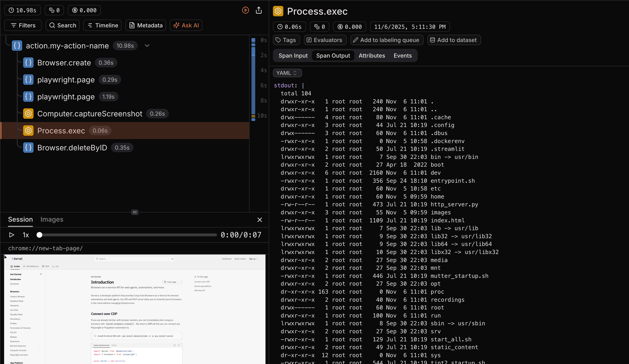The height and width of the screenshot is (364, 629).
Task: Click the cost 0.000 badge in trace header
Action: [84, 10]
